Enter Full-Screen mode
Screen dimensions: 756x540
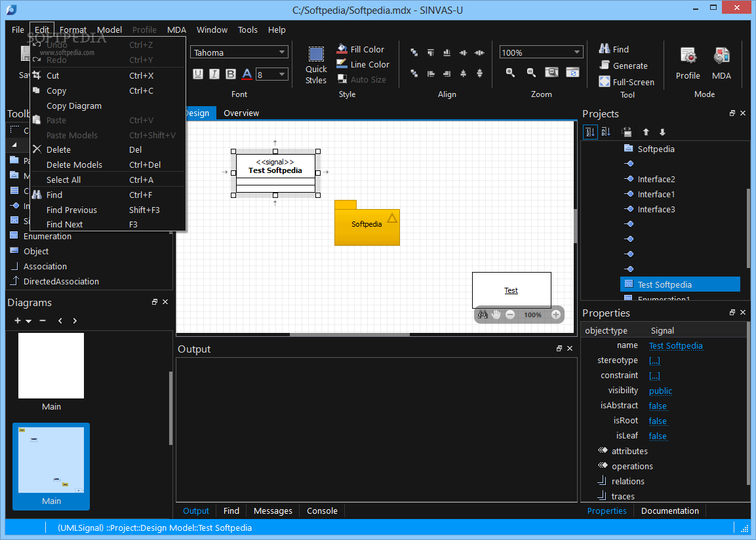point(626,82)
